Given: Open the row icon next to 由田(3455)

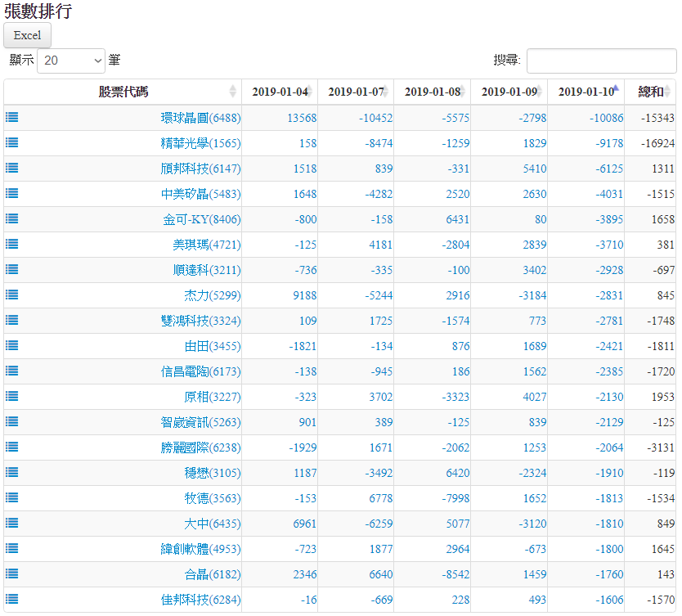Looking at the screenshot, I should [x=12, y=345].
